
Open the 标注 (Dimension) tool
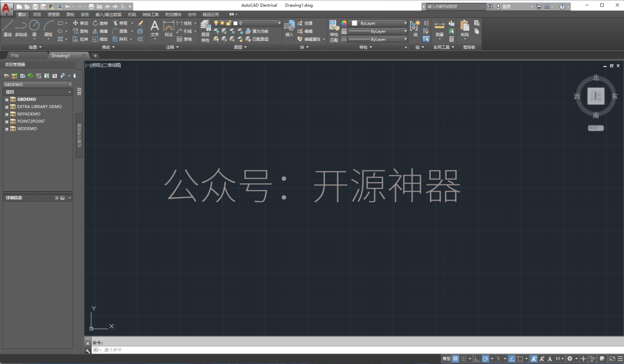click(x=169, y=29)
